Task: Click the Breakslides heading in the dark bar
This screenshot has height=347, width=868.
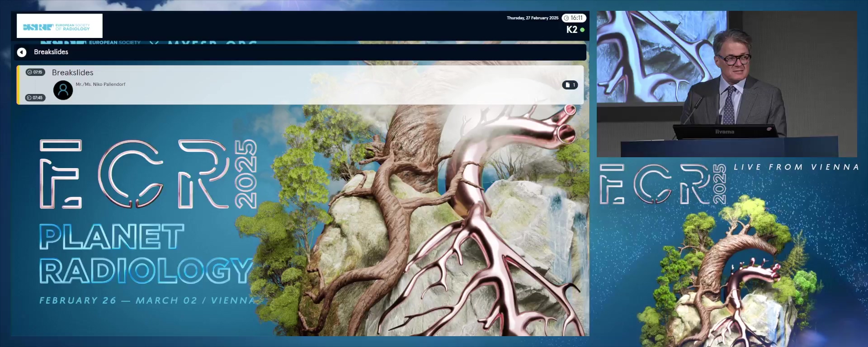Action: click(51, 52)
